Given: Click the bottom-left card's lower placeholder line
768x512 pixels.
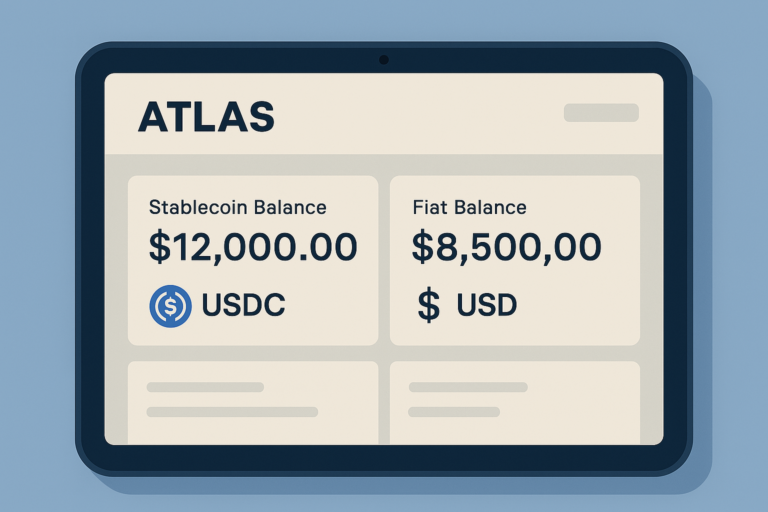Looking at the screenshot, I should (x=232, y=411).
